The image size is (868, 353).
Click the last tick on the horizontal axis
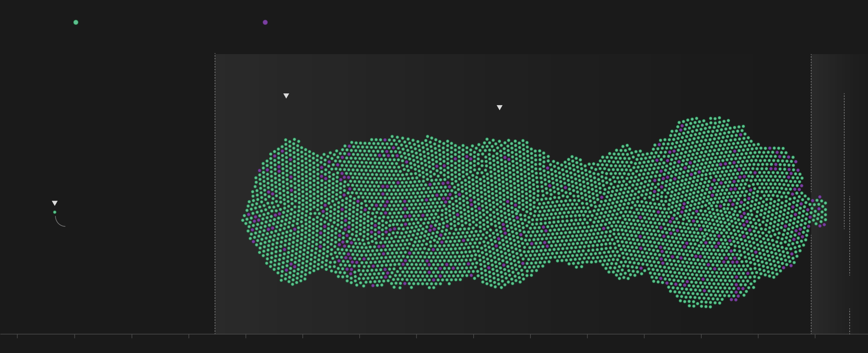pyautogui.click(x=815, y=336)
